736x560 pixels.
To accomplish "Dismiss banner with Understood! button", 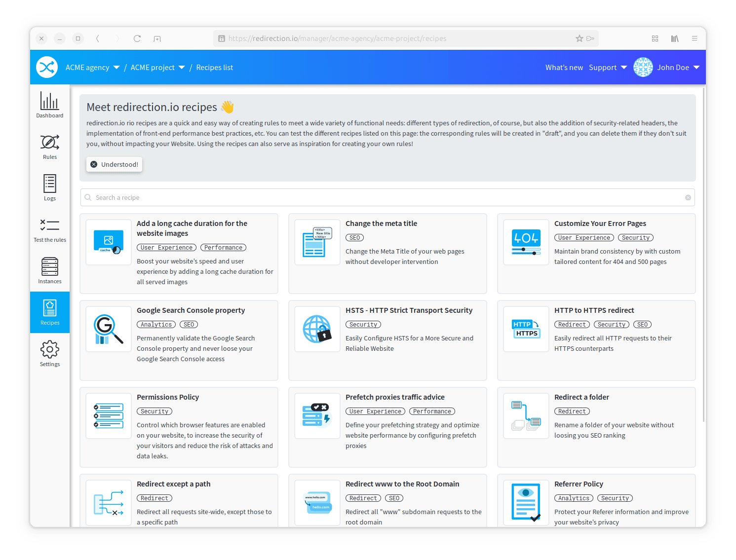I will (115, 164).
